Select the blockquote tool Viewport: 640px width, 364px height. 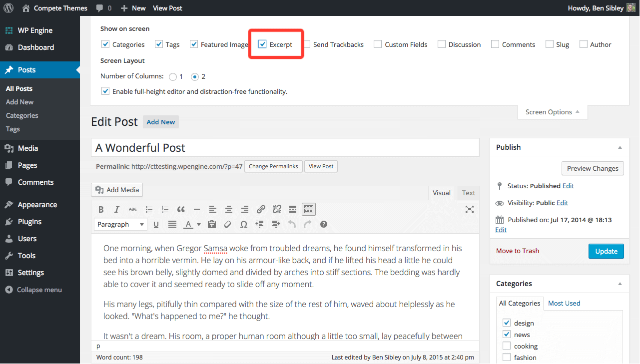click(181, 209)
